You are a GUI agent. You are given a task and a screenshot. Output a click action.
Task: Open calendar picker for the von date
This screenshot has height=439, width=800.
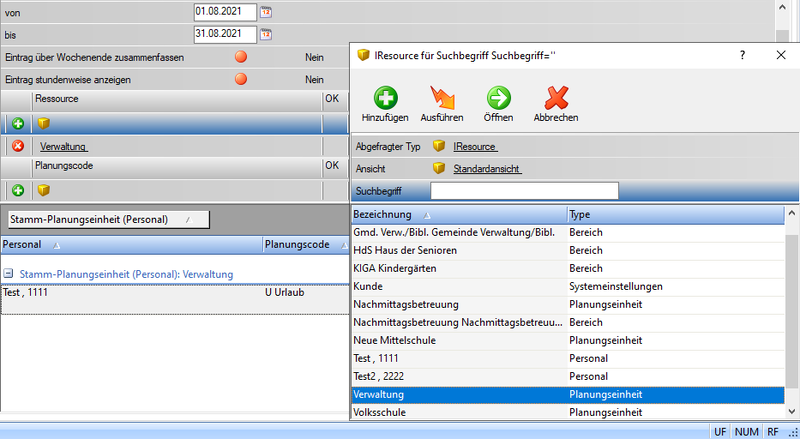point(266,12)
